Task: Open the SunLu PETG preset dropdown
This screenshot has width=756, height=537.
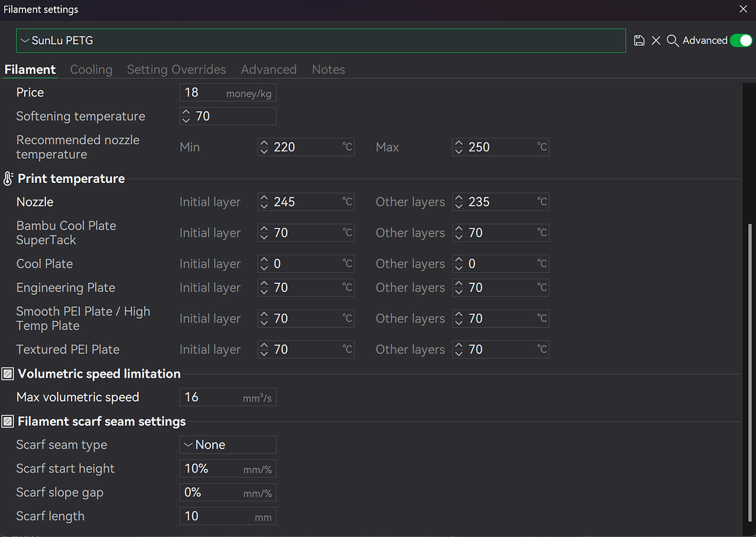Action: 321,40
